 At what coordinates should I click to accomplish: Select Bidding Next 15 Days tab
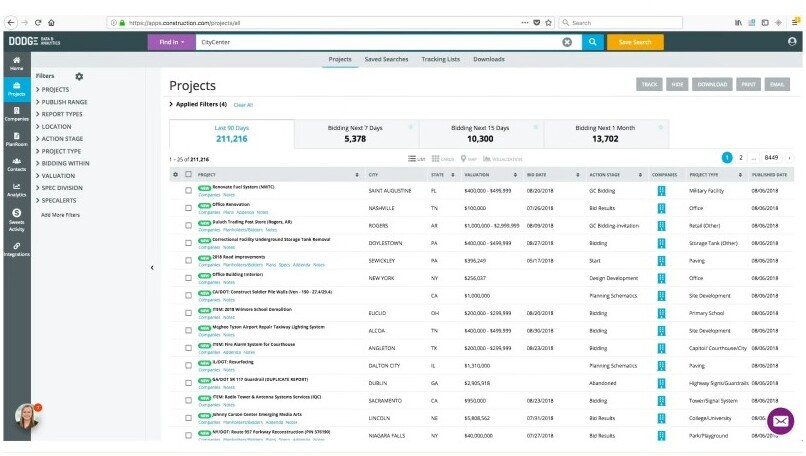coord(481,134)
